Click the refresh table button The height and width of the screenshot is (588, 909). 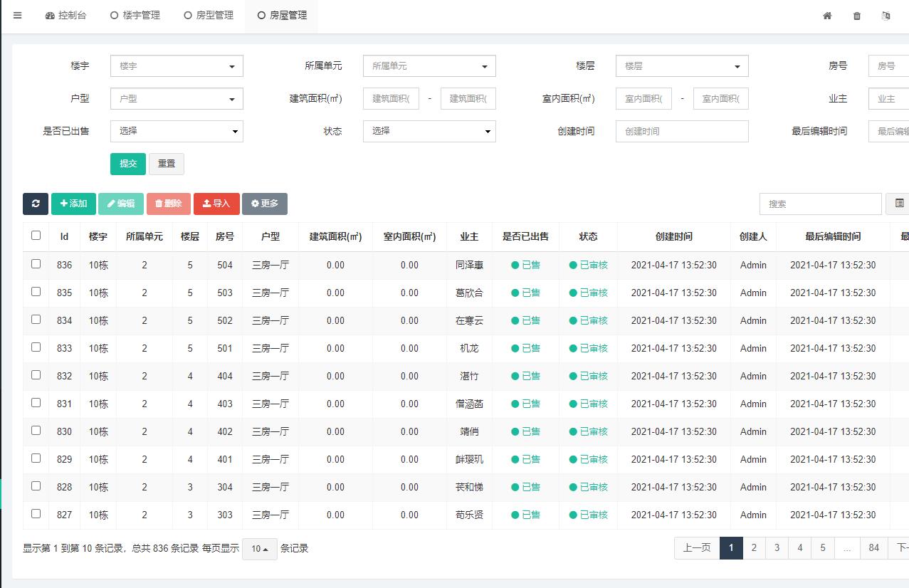(36, 204)
